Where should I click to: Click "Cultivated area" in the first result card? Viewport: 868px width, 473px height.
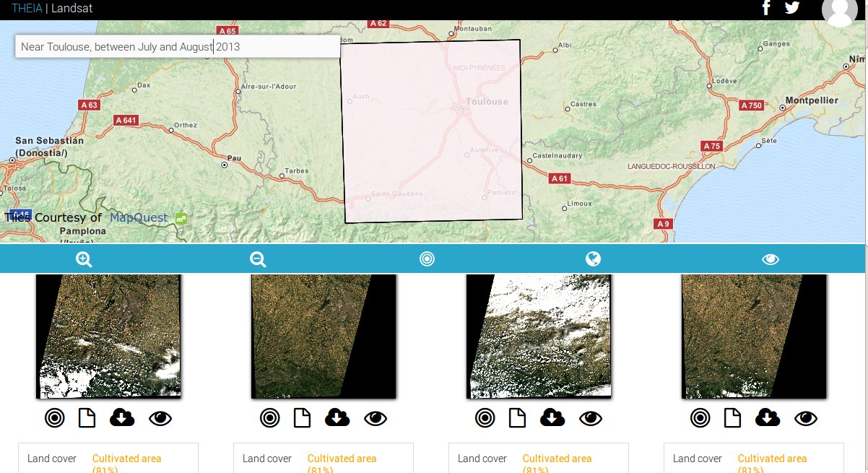127,459
